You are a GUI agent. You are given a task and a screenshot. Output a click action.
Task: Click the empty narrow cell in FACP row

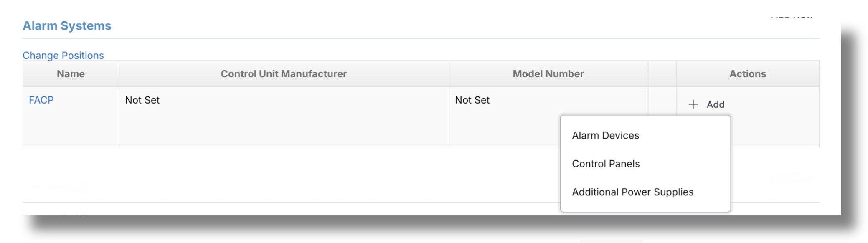[662, 100]
